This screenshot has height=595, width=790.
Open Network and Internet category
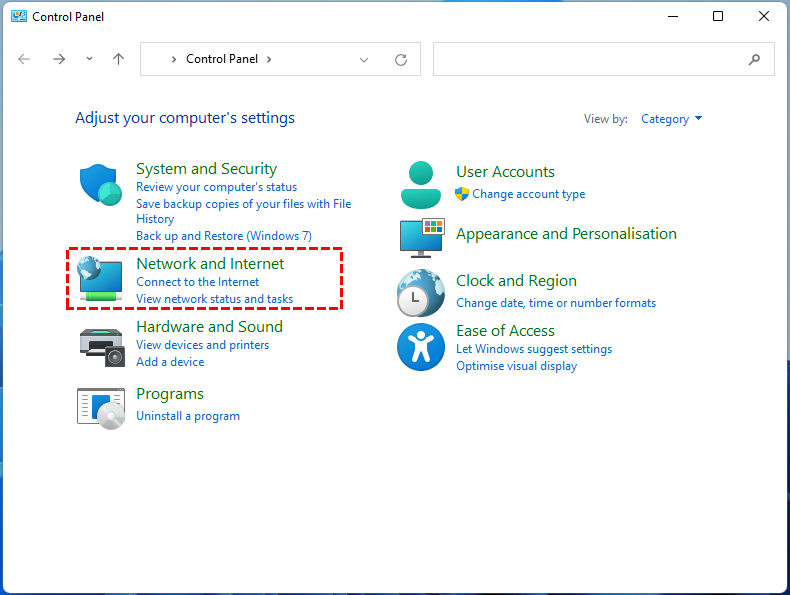point(210,263)
